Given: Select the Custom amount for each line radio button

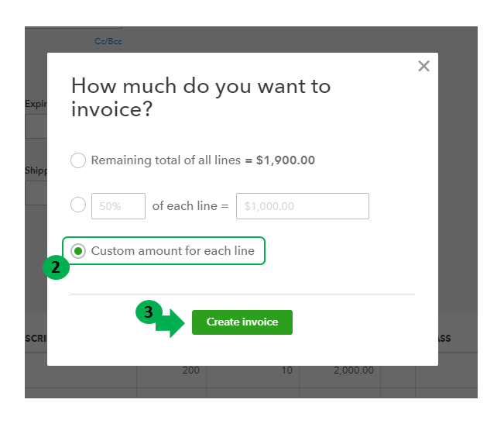Looking at the screenshot, I should point(78,251).
